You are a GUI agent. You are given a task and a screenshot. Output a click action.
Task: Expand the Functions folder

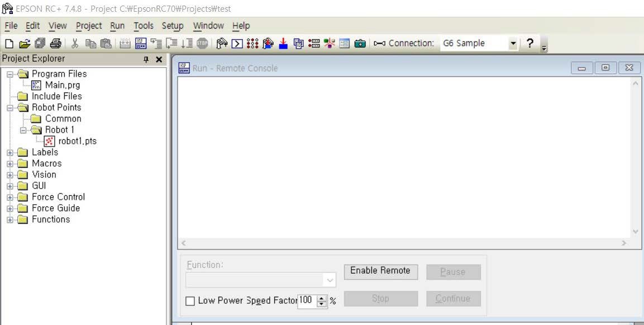click(x=10, y=220)
